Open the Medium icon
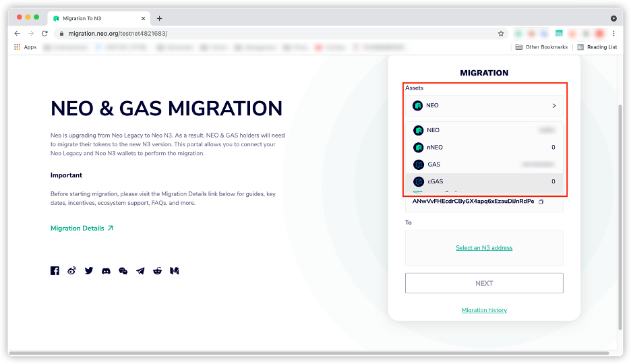This screenshot has width=631, height=364. (174, 270)
